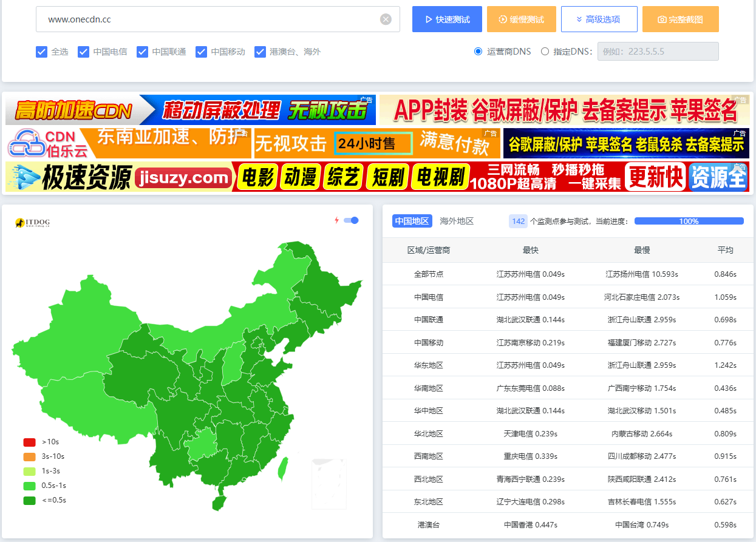Open the CDN伯乐云 banner ad
The image size is (756, 542).
[128, 143]
